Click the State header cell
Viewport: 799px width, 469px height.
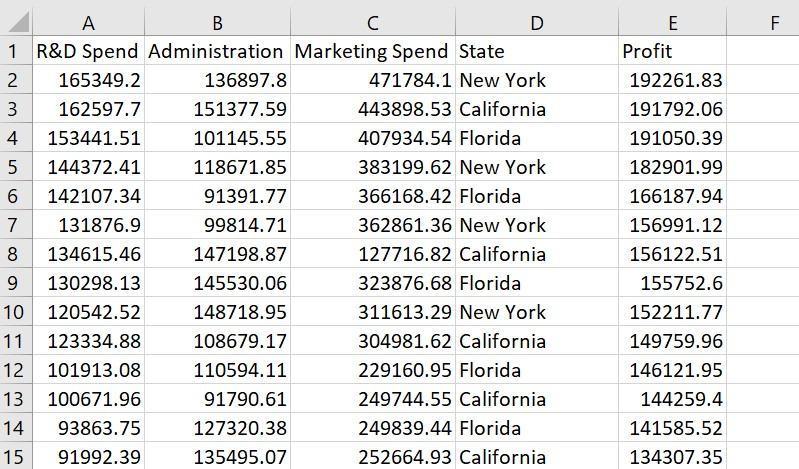pos(537,50)
